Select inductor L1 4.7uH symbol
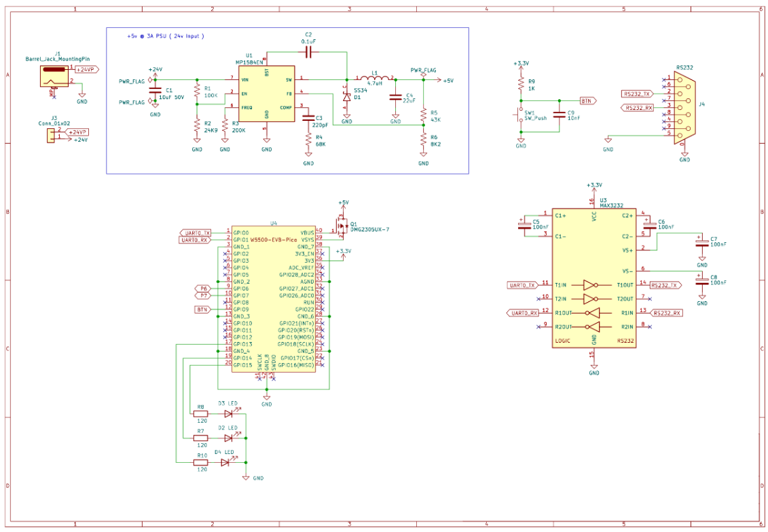The width and height of the screenshot is (768, 532). [x=375, y=77]
